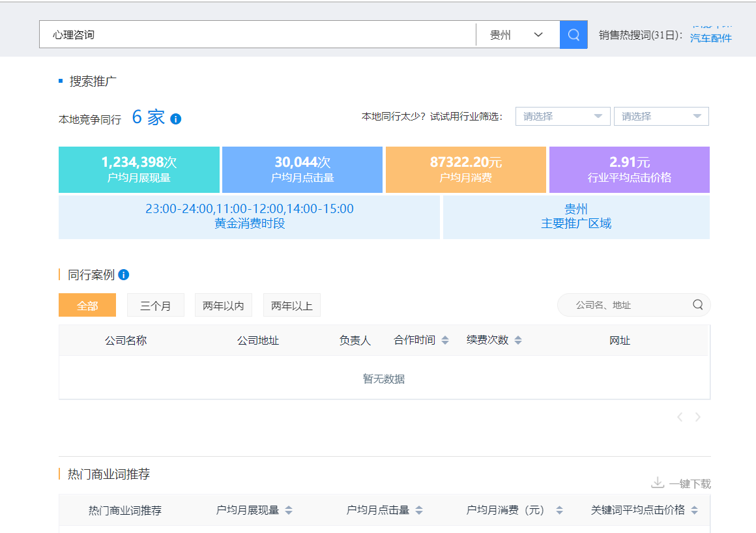Click info icon beside 本地竞争同行 6 家
Screen dimensions: 756x533
[x=175, y=119]
